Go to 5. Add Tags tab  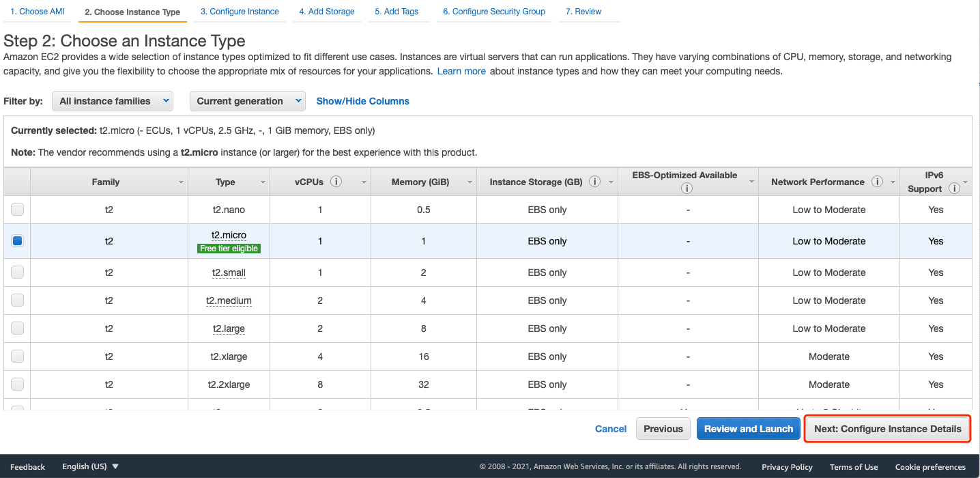(x=397, y=12)
